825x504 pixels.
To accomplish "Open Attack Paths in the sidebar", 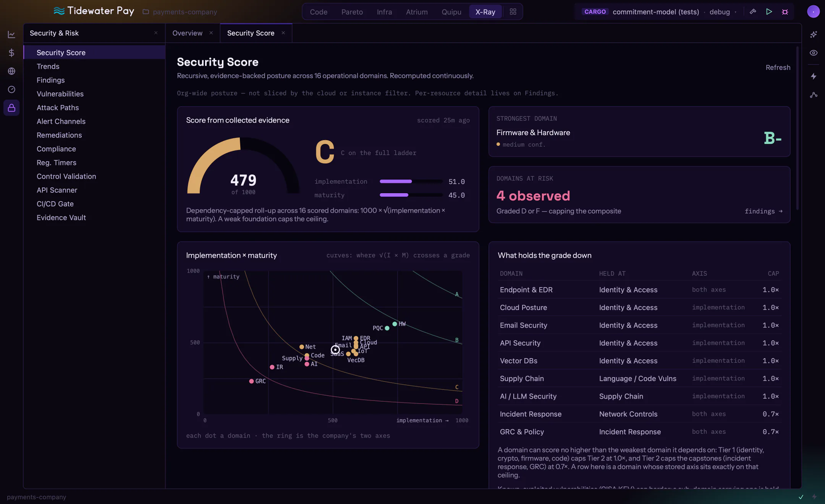I will click(94, 108).
